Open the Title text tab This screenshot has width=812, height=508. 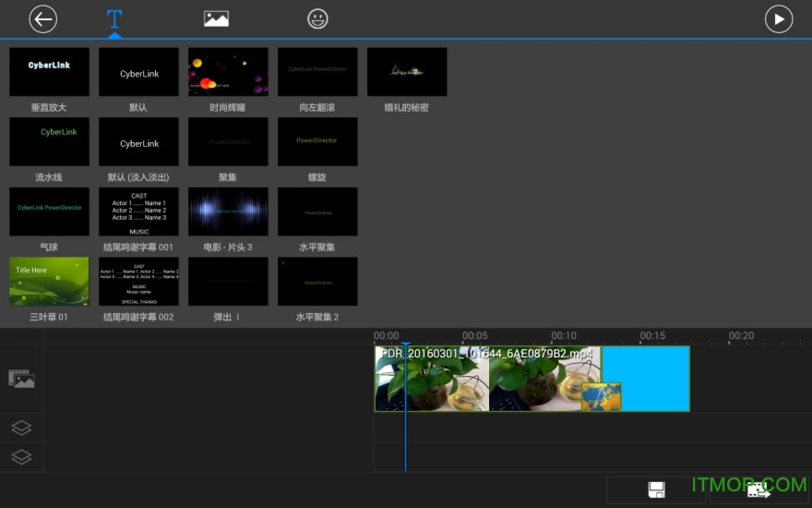tap(114, 18)
